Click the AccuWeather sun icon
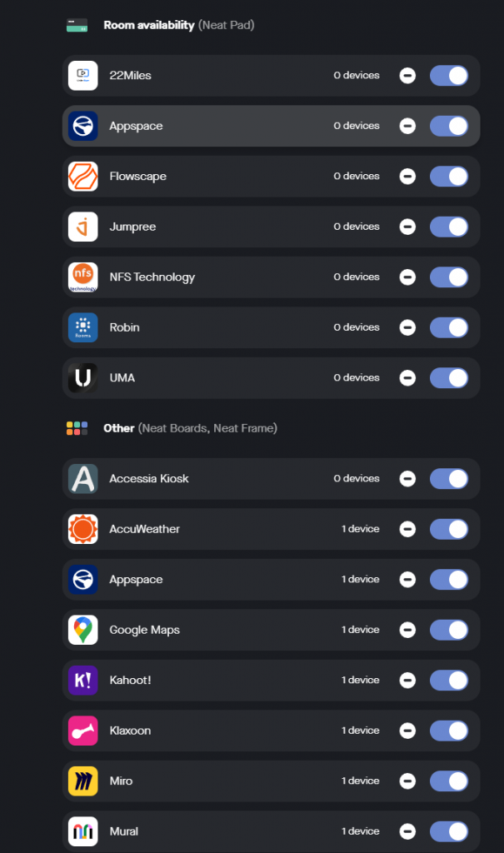Viewport: 504px width, 853px height. tap(82, 529)
